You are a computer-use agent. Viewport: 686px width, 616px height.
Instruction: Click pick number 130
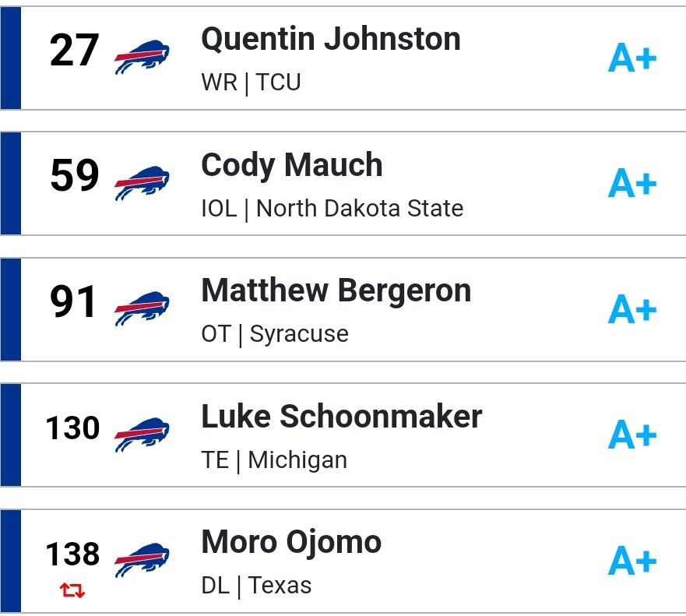pos(72,428)
